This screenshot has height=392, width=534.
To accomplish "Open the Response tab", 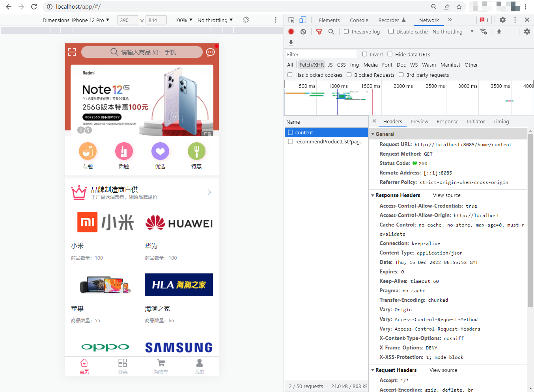I will coord(447,121).
